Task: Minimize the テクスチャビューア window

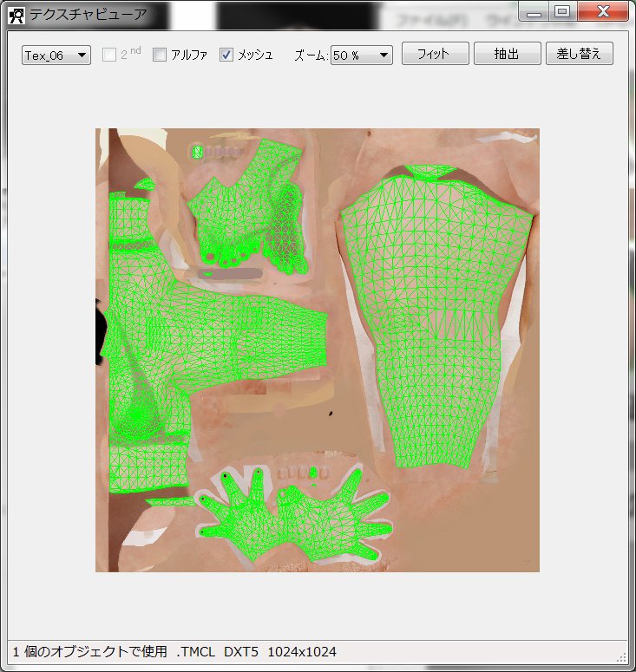Action: [x=534, y=12]
